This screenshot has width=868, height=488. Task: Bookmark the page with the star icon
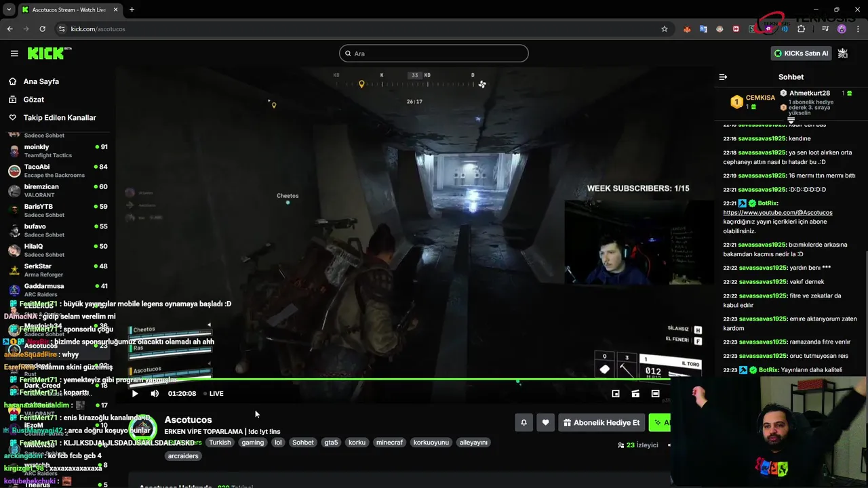click(x=665, y=29)
